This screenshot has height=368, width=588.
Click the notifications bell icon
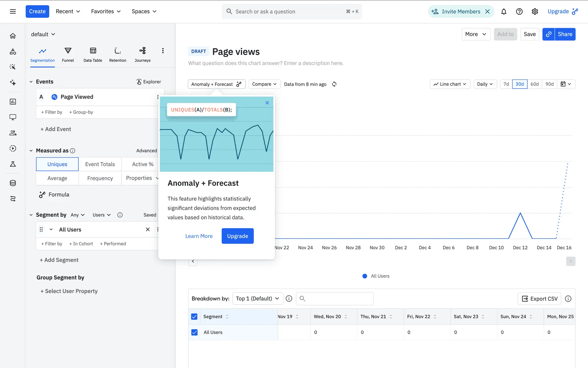point(503,12)
